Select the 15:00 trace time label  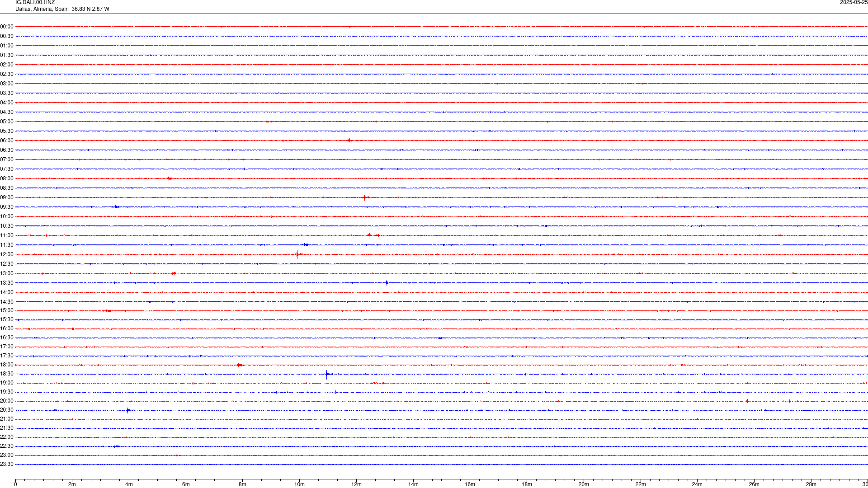(7, 310)
